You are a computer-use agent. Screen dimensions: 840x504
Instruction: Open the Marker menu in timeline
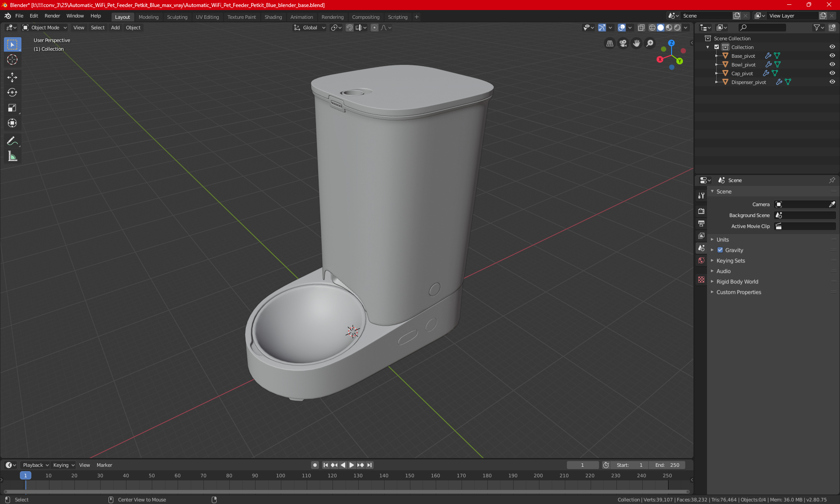[x=104, y=465]
